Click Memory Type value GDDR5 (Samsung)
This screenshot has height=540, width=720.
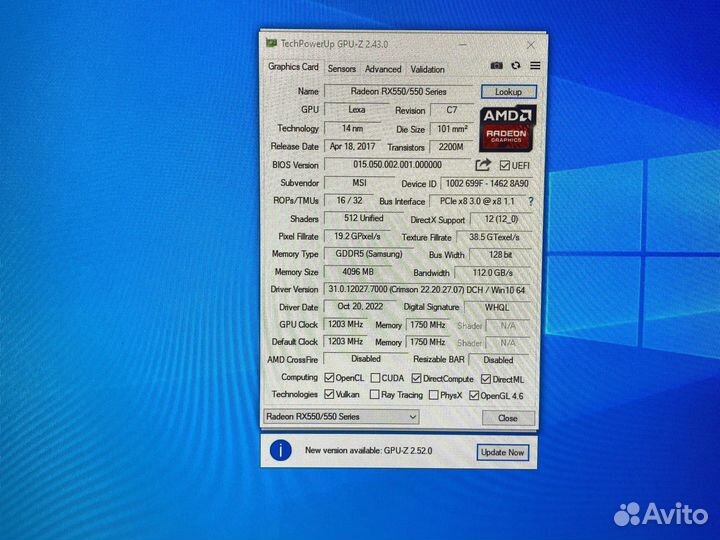(x=368, y=254)
